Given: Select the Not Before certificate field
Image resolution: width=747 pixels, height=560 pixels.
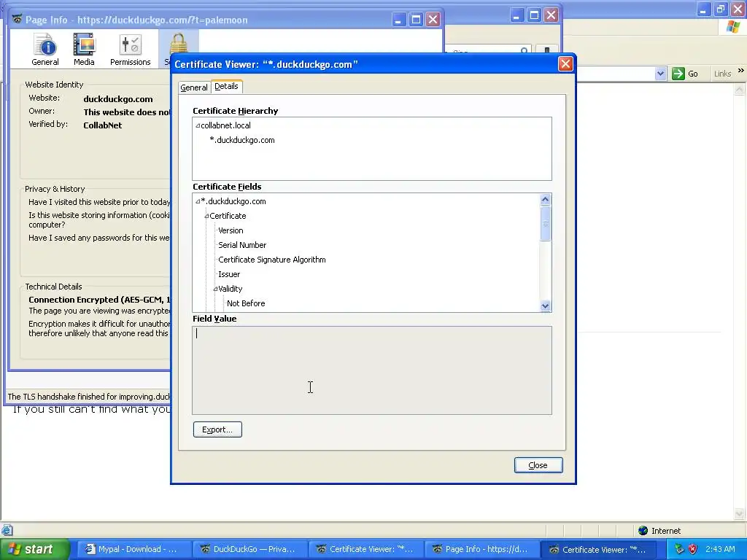Looking at the screenshot, I should [x=246, y=303].
